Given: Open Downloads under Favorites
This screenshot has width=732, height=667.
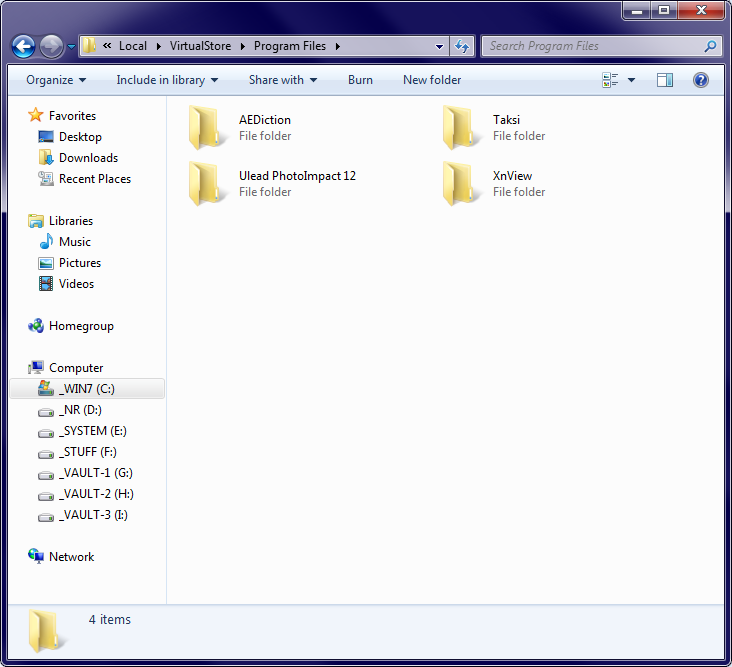Looking at the screenshot, I should [88, 158].
